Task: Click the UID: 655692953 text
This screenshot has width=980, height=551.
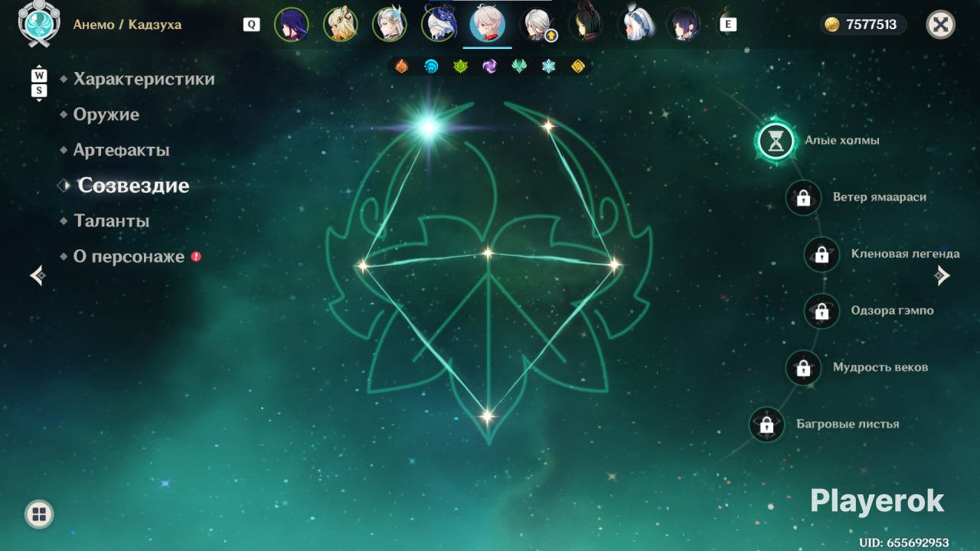Action: pos(904,543)
